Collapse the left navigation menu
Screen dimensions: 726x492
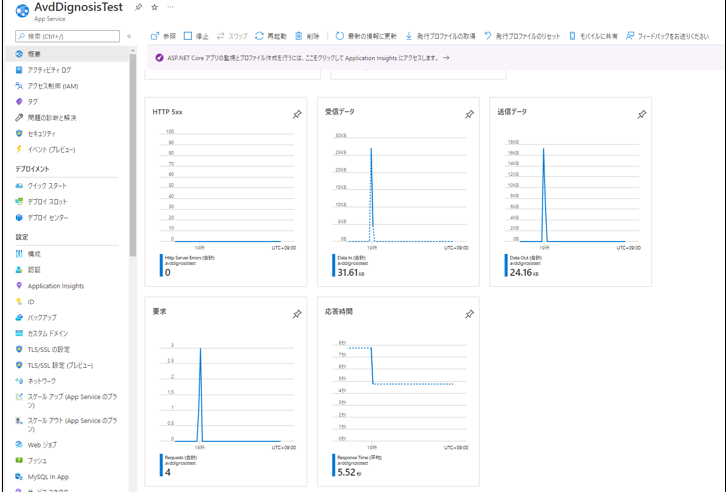tap(129, 36)
